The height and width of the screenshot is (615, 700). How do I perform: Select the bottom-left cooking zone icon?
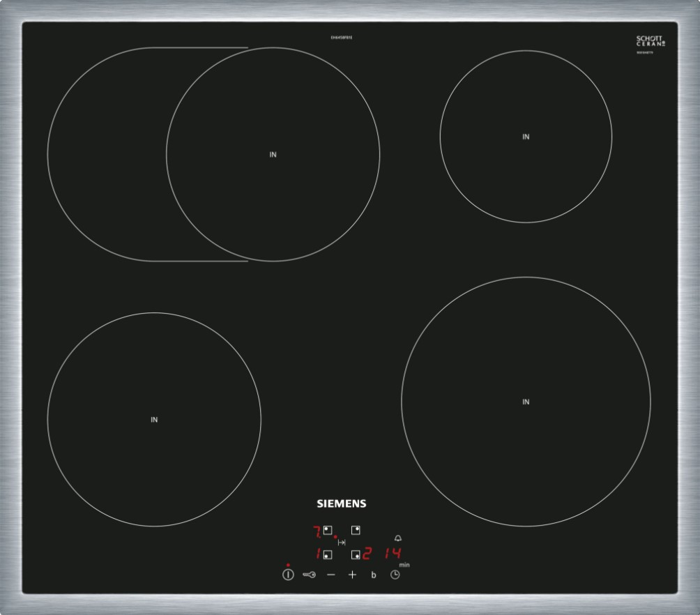pos(328,554)
